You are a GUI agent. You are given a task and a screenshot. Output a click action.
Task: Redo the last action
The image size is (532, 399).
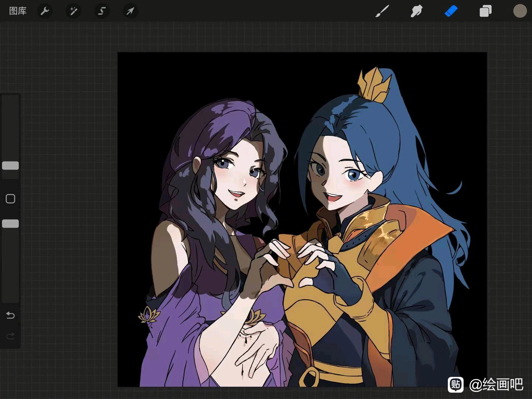[x=10, y=336]
